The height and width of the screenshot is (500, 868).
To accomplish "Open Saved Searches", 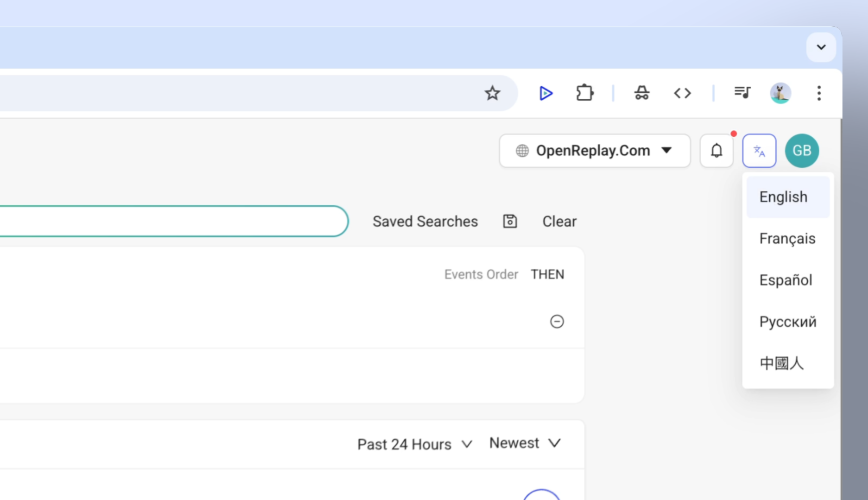I will (425, 222).
